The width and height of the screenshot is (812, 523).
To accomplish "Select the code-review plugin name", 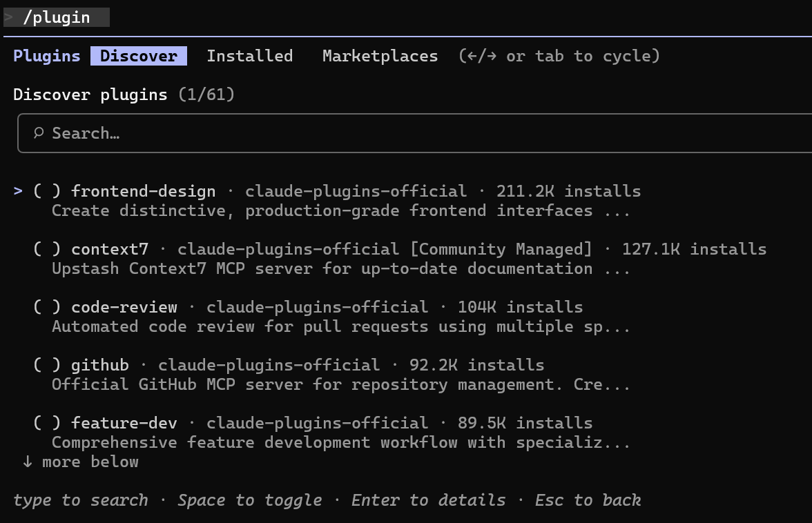I will (x=124, y=307).
